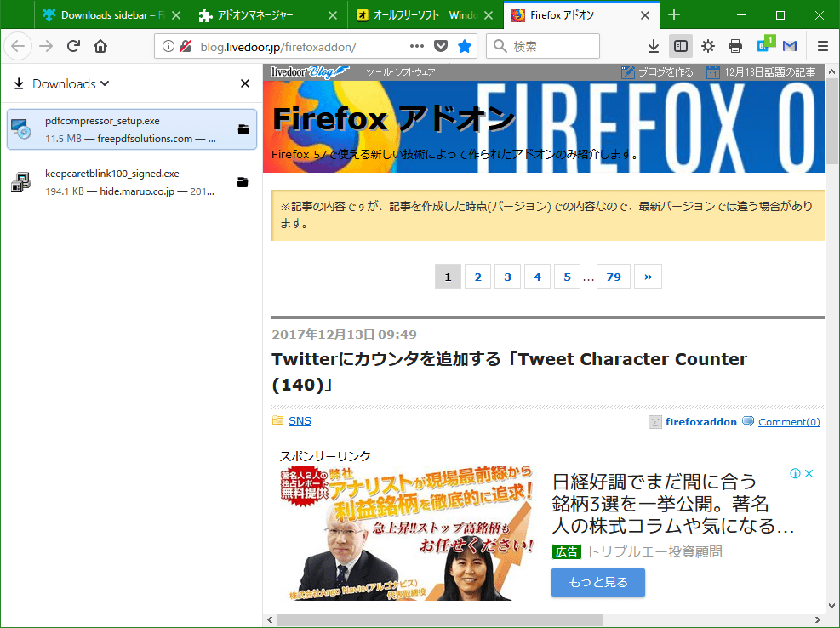The image size is (840, 628).
Task: Click the ad banner image with analysts
Action: click(x=409, y=534)
